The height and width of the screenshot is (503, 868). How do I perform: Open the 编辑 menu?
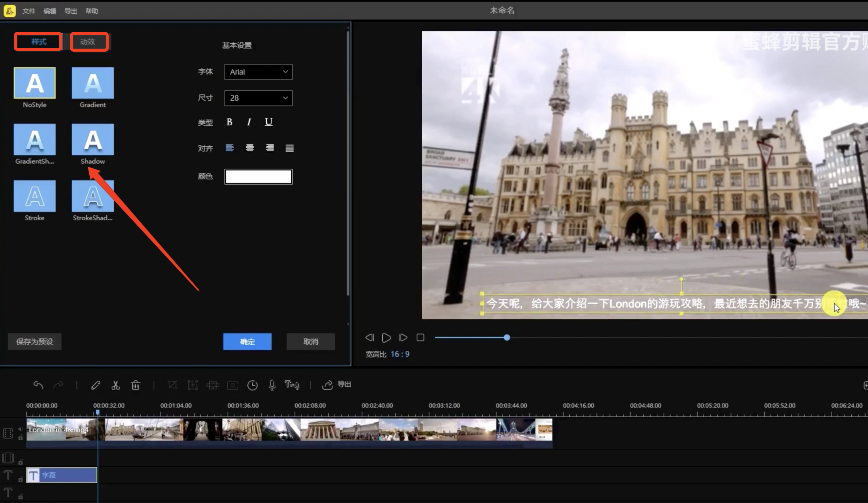[50, 11]
